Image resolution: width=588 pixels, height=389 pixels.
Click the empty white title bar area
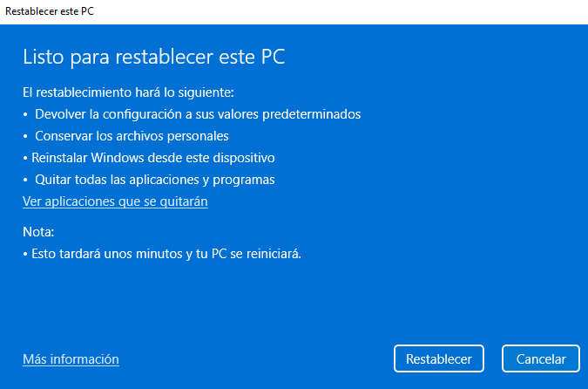click(x=348, y=10)
